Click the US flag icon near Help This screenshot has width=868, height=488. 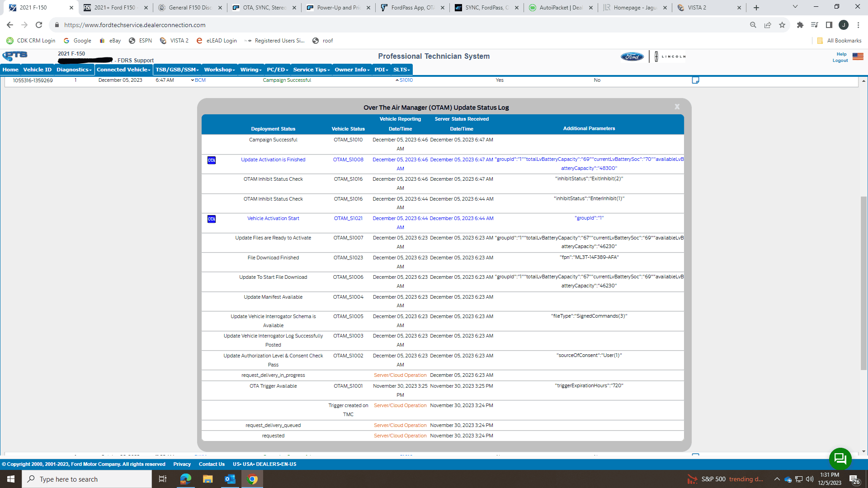858,57
